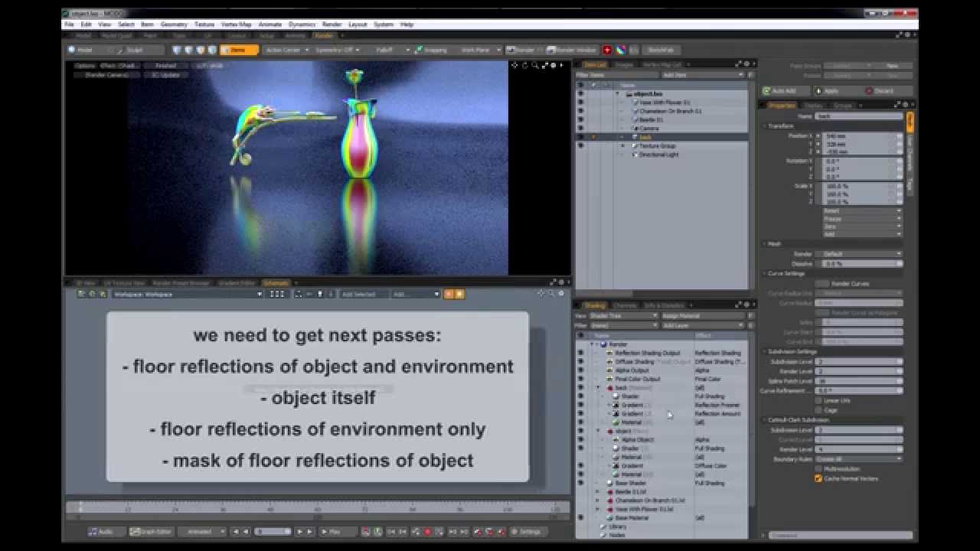Click the red plus icon in toolbar
The image size is (980, 551).
[x=607, y=50]
